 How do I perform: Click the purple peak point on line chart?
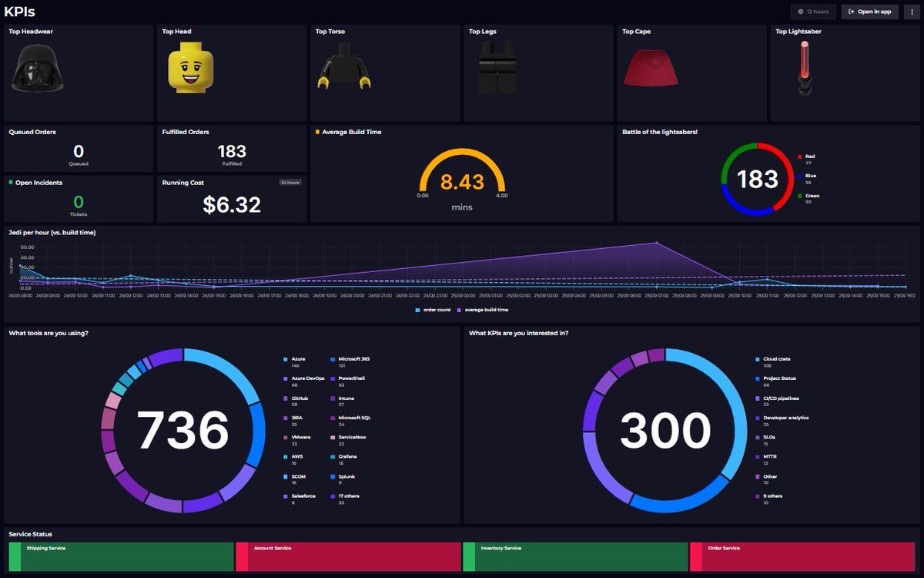coord(656,243)
